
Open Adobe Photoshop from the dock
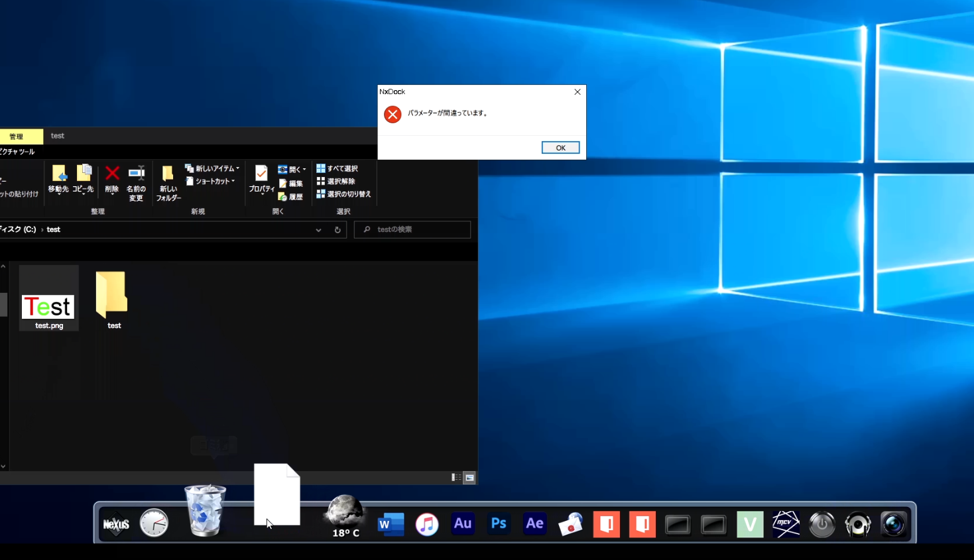499,524
